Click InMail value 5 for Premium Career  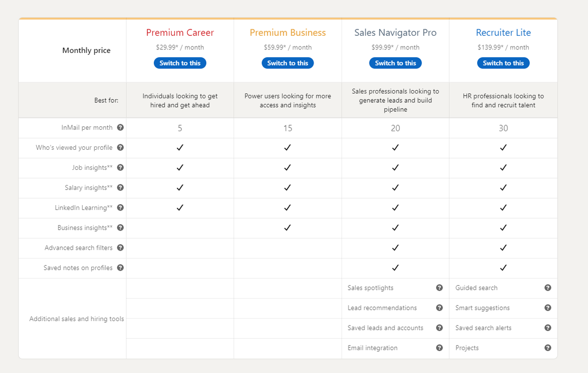tap(180, 128)
